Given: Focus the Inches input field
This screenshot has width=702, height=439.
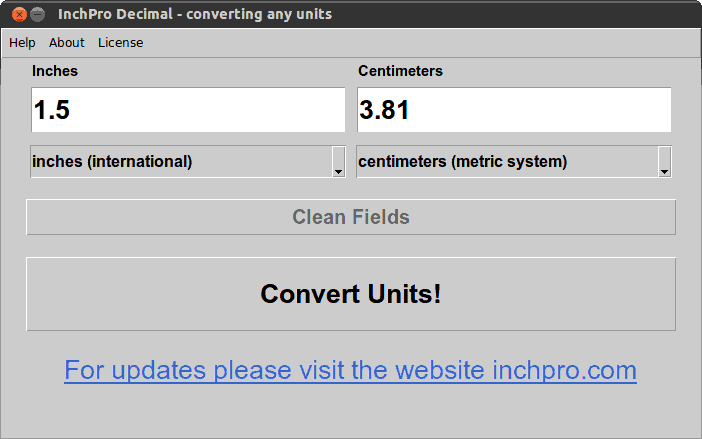Looking at the screenshot, I should click(x=188, y=110).
